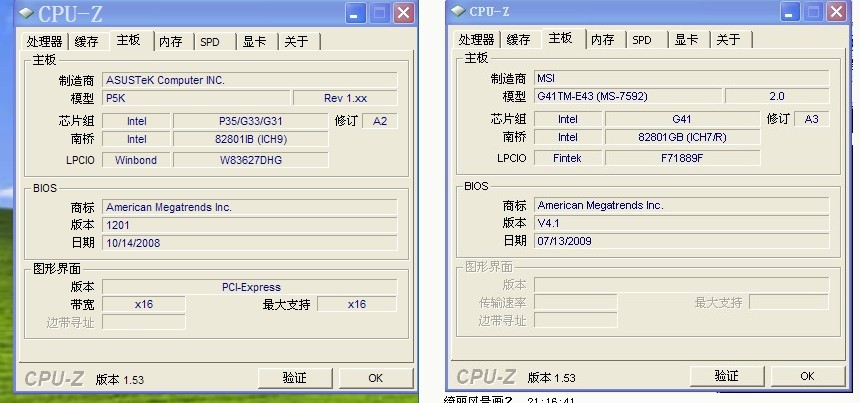Click OK button in right CPU-Z window

click(x=807, y=376)
